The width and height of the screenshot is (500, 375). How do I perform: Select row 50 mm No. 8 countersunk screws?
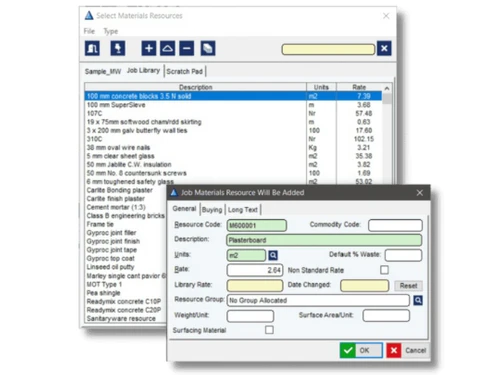coord(233,173)
